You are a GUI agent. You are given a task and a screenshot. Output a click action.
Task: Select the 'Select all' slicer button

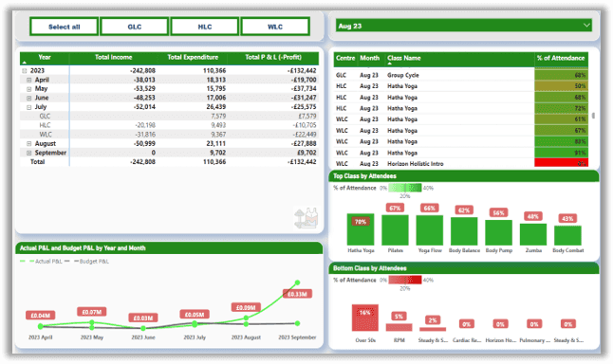click(65, 27)
